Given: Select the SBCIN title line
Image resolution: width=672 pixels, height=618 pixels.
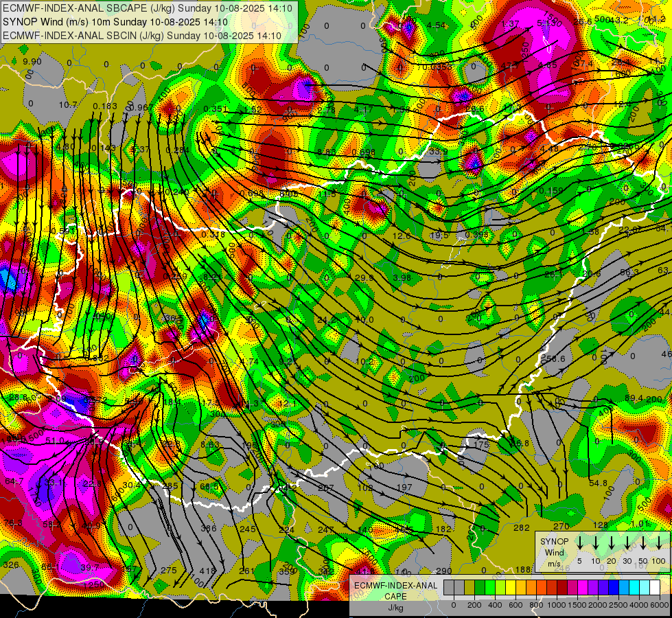Looking at the screenshot, I should pos(142,36).
